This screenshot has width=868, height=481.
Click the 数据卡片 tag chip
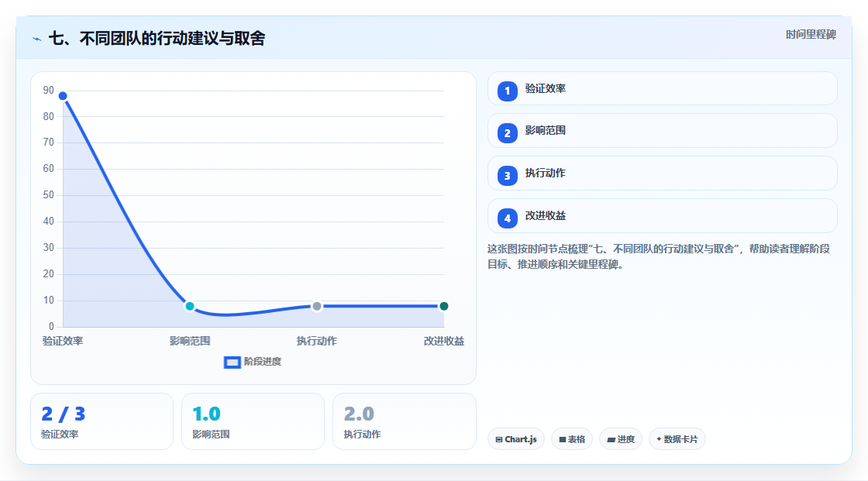(x=677, y=439)
